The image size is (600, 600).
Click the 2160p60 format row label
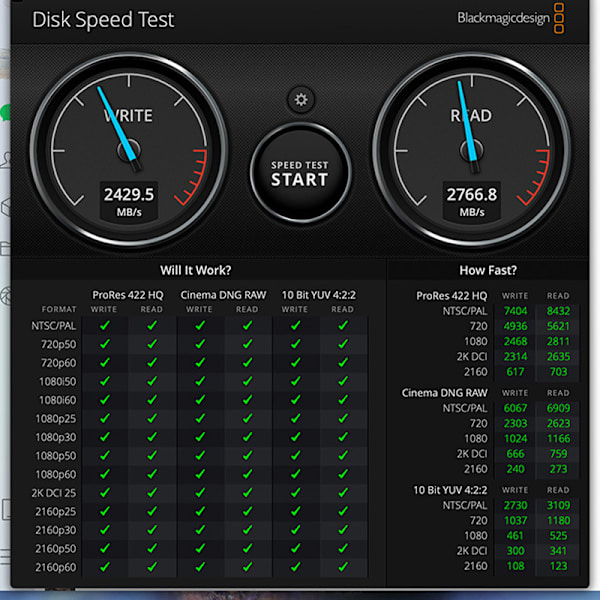coord(56,567)
